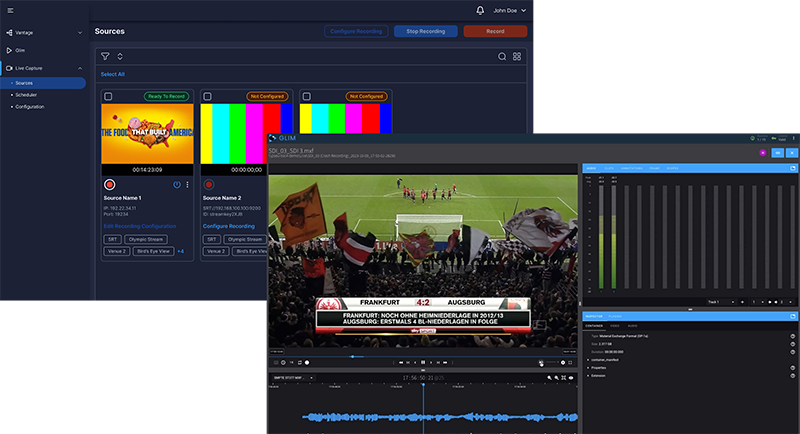Open the notifications bell

(x=480, y=10)
